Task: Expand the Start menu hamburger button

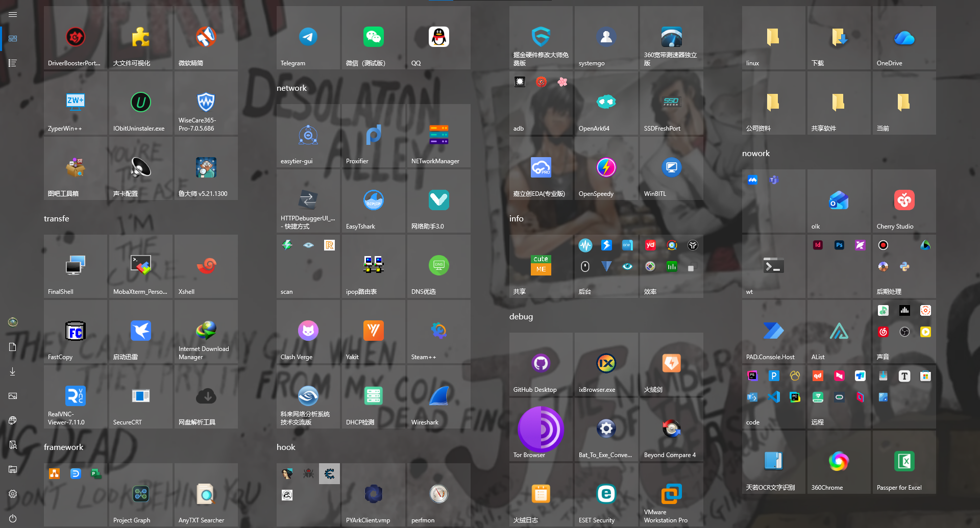Action: tap(13, 14)
